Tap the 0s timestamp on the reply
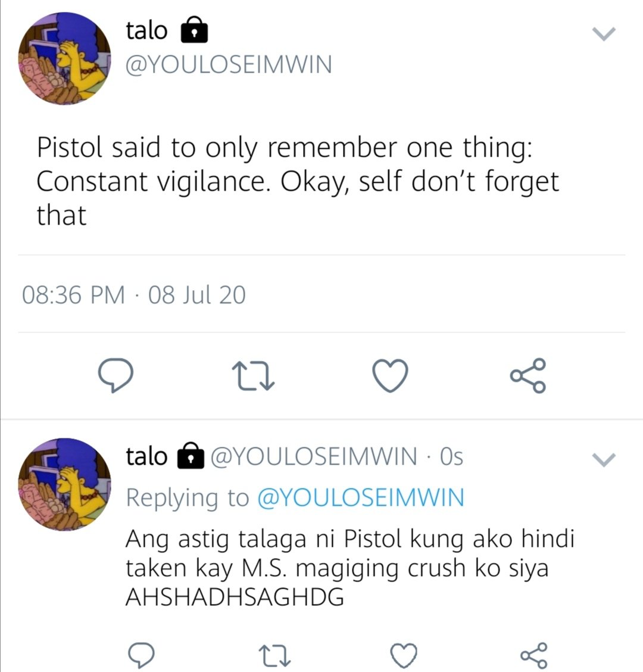This screenshot has width=643, height=672. tap(451, 456)
